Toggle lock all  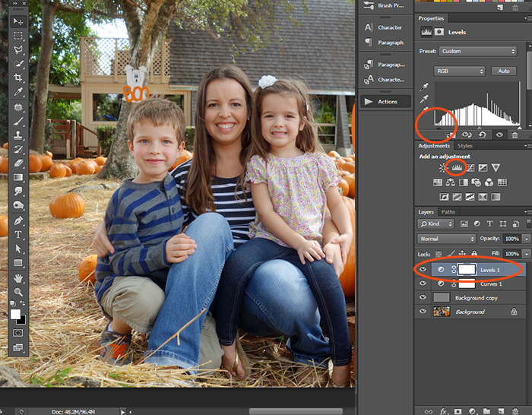click(x=474, y=253)
